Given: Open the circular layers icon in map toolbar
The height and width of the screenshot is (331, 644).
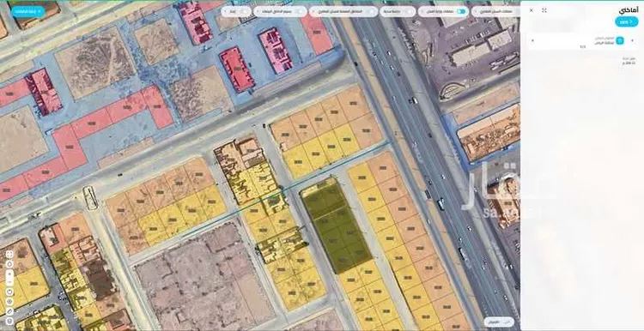Looking at the screenshot, I should (x=9, y=302).
